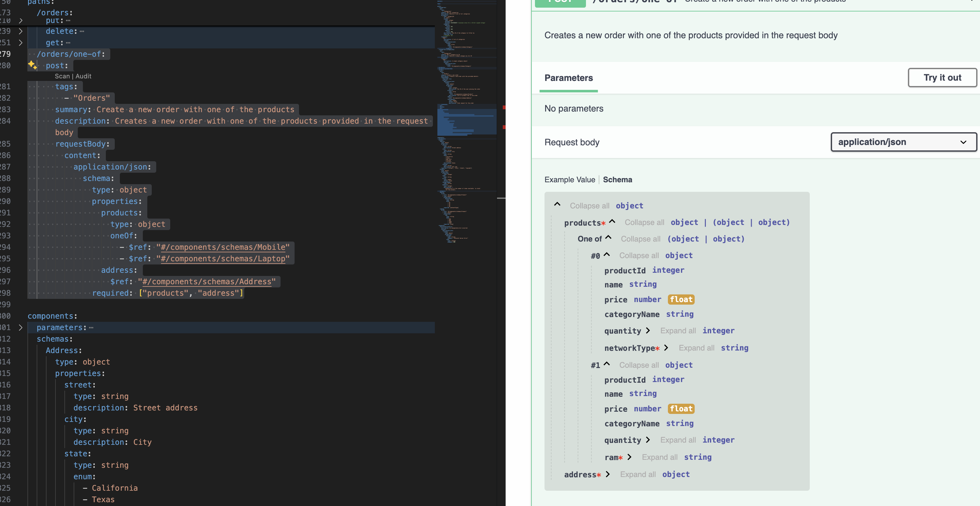Click the Request body label

(572, 142)
